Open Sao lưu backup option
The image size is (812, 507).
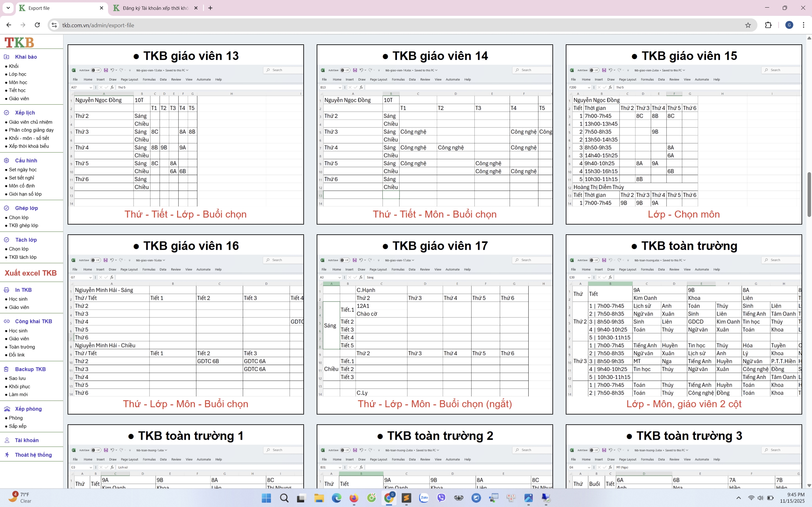[x=17, y=378]
